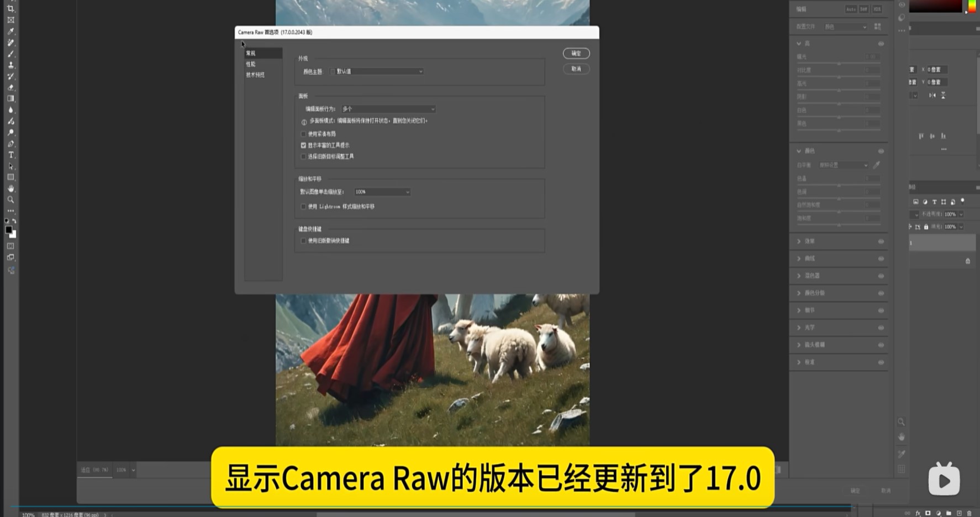Click the B&W button in Edit panel
This screenshot has height=517, width=980.
click(863, 9)
